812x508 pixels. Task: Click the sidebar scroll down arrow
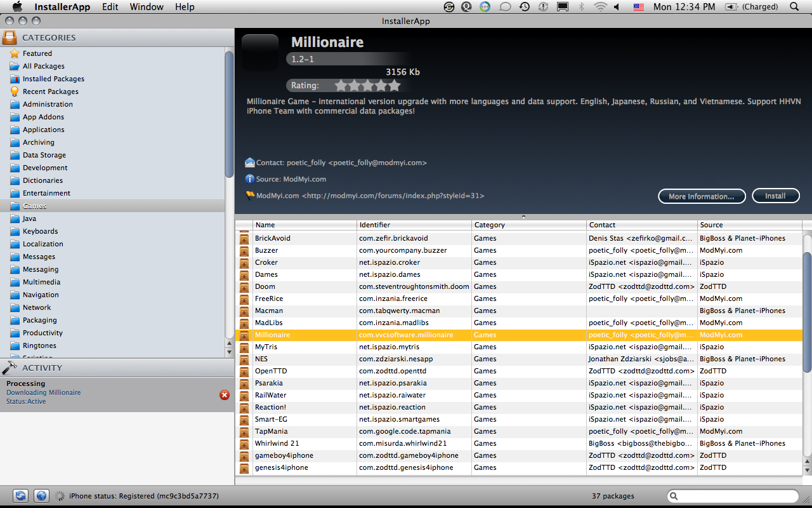pyautogui.click(x=230, y=352)
